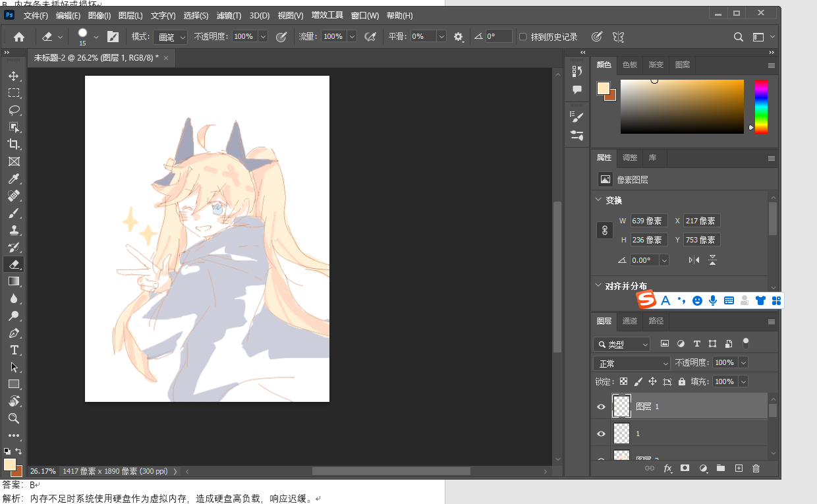Image resolution: width=817 pixels, height=504 pixels.
Task: Create a new layer with plus icon
Action: (739, 468)
